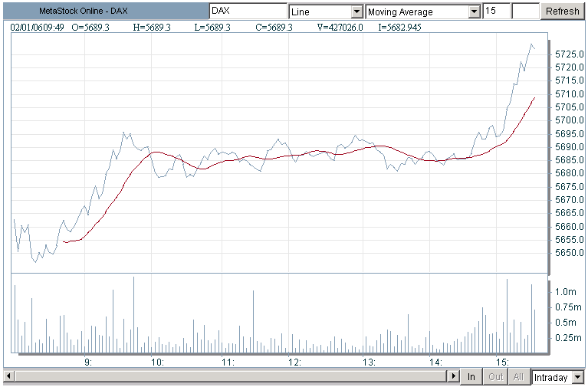The image size is (588, 387).
Task: Click the 9: time axis label
Action: [x=87, y=362]
